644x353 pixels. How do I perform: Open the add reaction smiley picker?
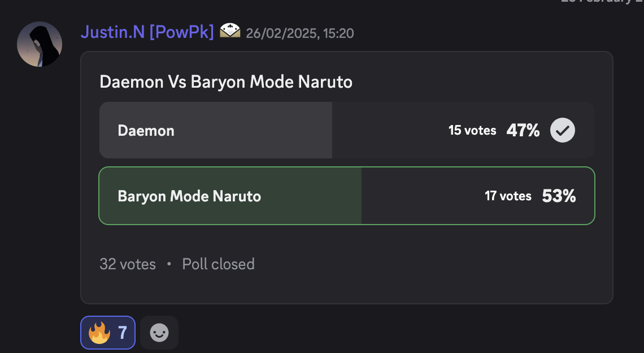[159, 333]
